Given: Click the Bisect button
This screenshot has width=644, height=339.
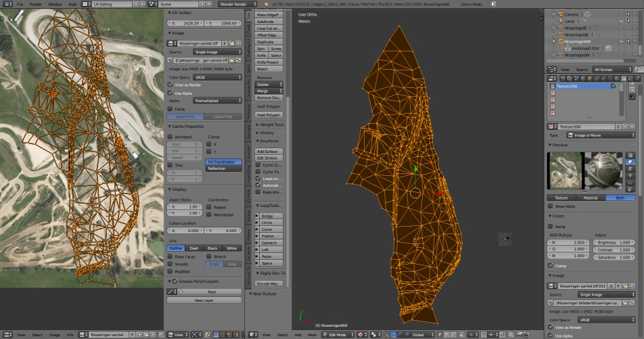Looking at the screenshot, I should tap(269, 68).
